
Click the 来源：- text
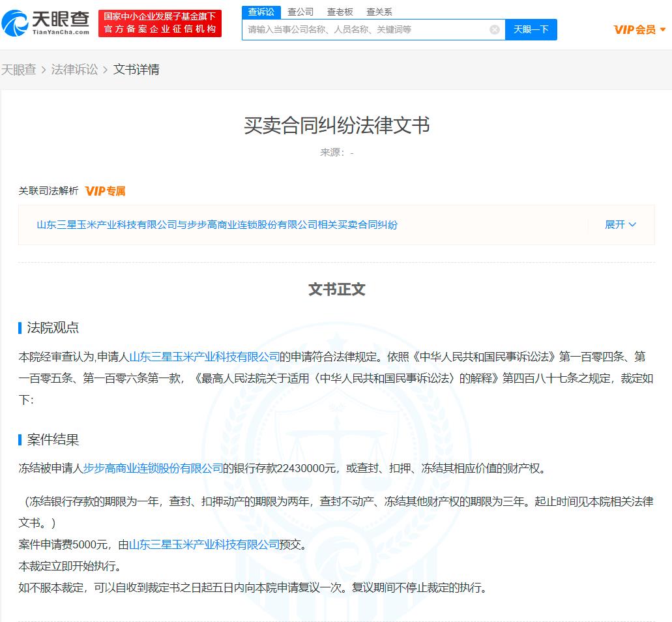[x=337, y=153]
